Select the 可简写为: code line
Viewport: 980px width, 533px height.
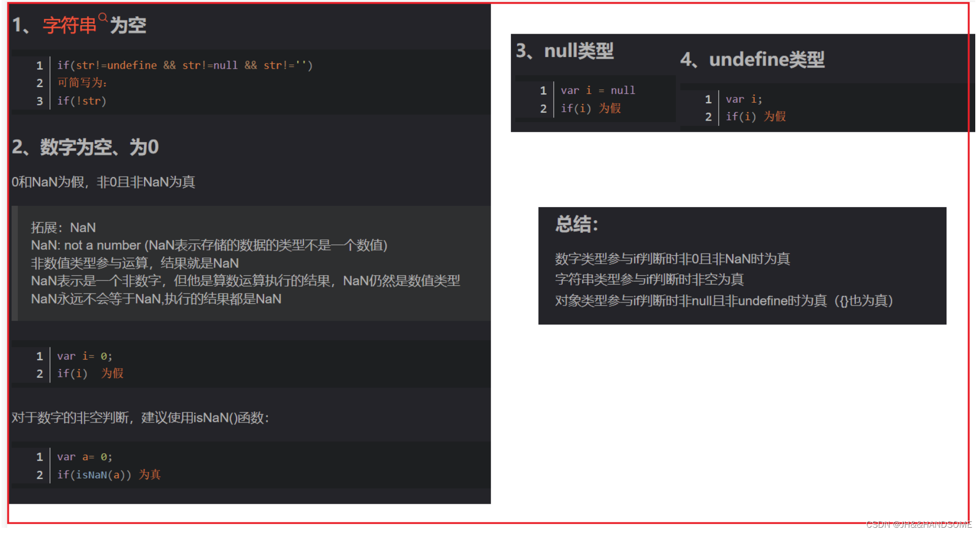82,83
